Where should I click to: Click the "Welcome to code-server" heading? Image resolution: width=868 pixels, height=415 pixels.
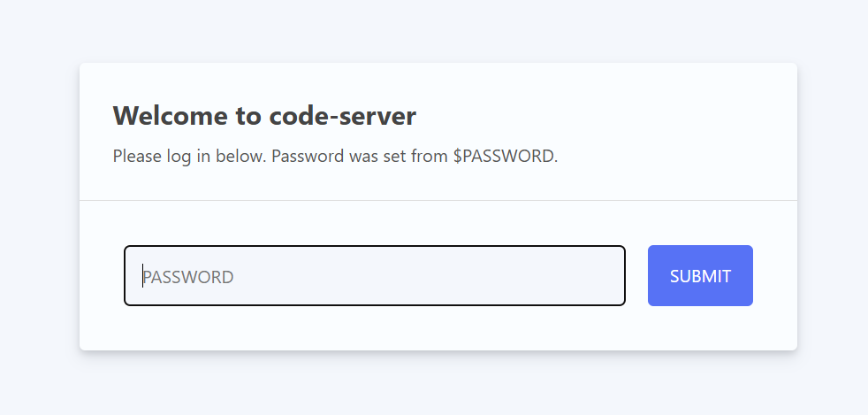point(264,116)
